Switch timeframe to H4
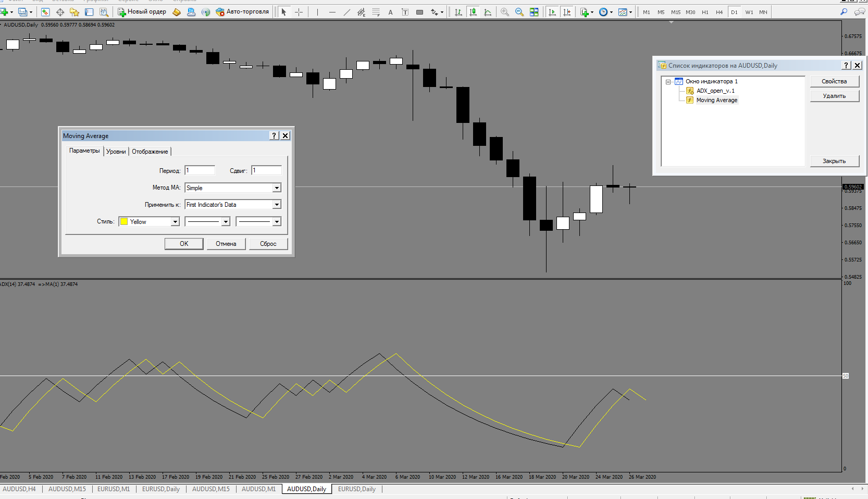 (720, 12)
